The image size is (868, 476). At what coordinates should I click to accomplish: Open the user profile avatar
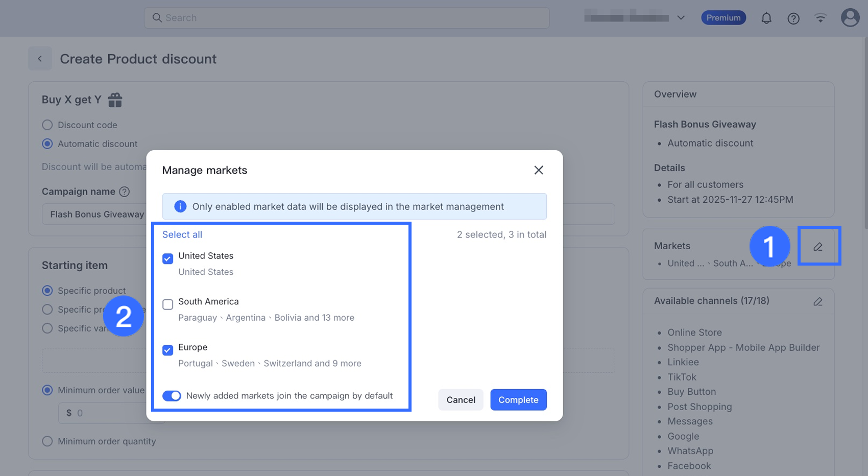tap(850, 18)
